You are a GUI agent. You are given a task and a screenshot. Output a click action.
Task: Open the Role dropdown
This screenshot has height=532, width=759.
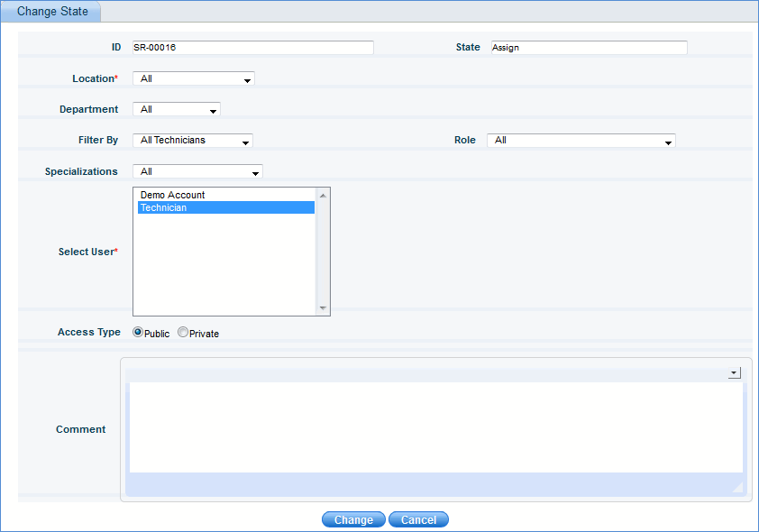pyautogui.click(x=667, y=141)
